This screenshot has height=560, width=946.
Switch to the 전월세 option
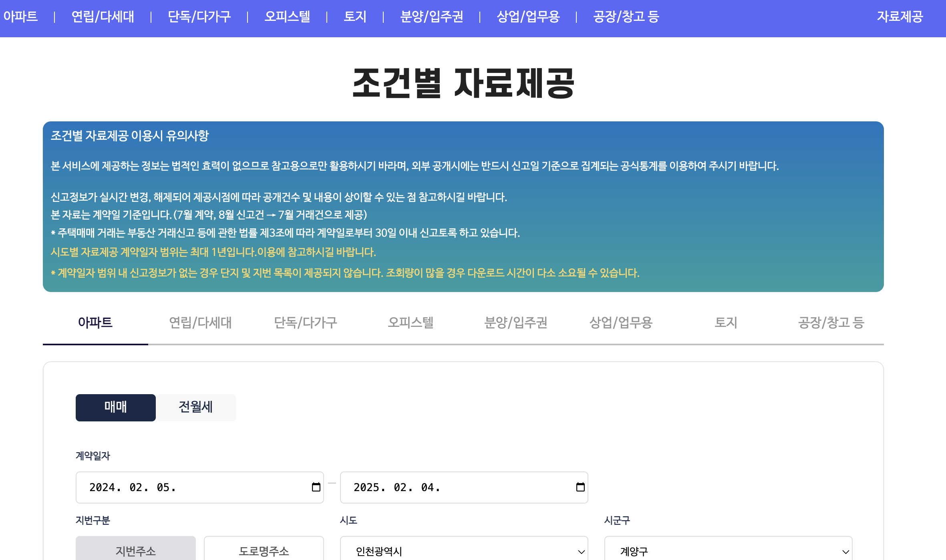tap(195, 407)
